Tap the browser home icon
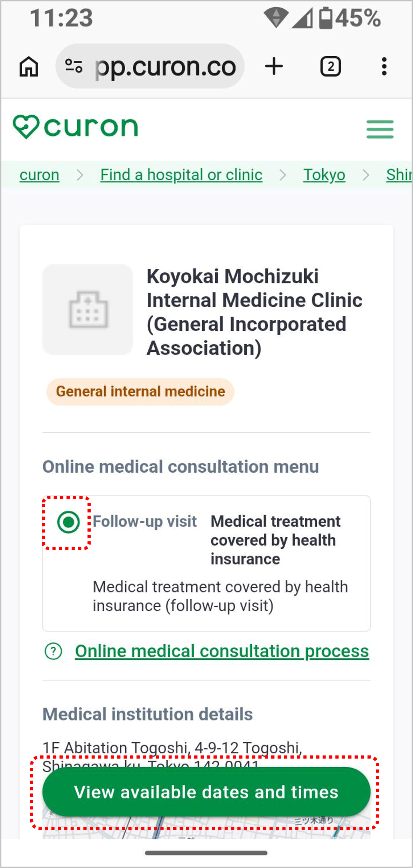 (x=28, y=66)
